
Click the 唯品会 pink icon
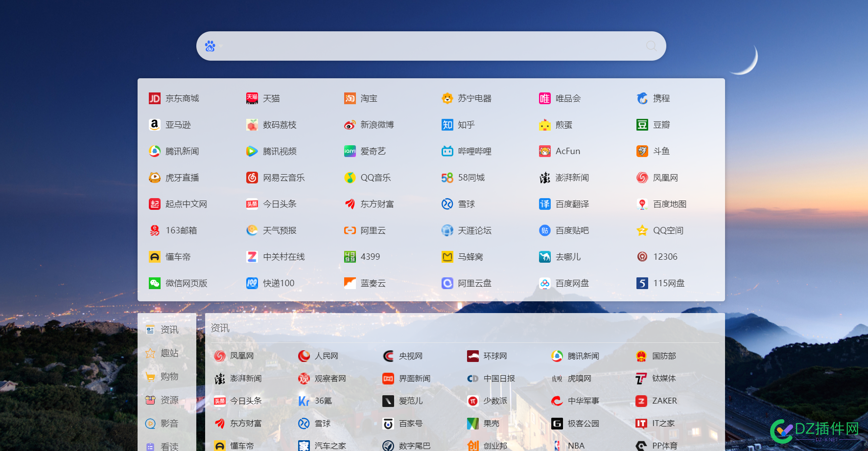pyautogui.click(x=545, y=98)
